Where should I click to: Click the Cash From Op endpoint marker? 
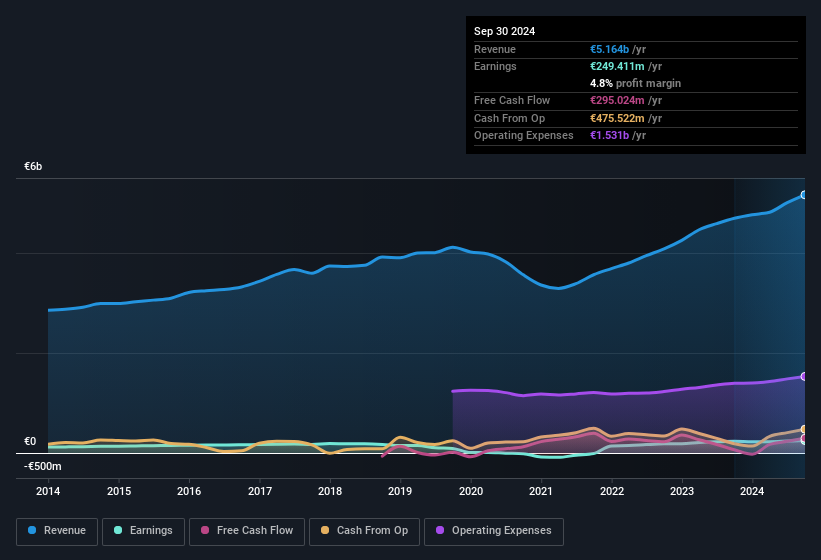coord(803,430)
